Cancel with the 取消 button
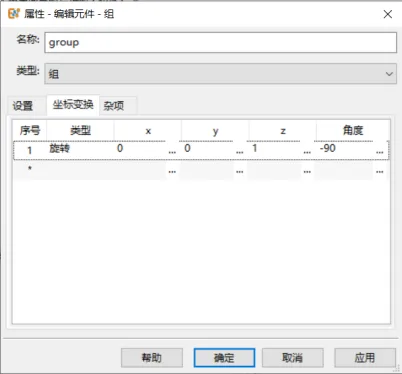 pos(293,358)
